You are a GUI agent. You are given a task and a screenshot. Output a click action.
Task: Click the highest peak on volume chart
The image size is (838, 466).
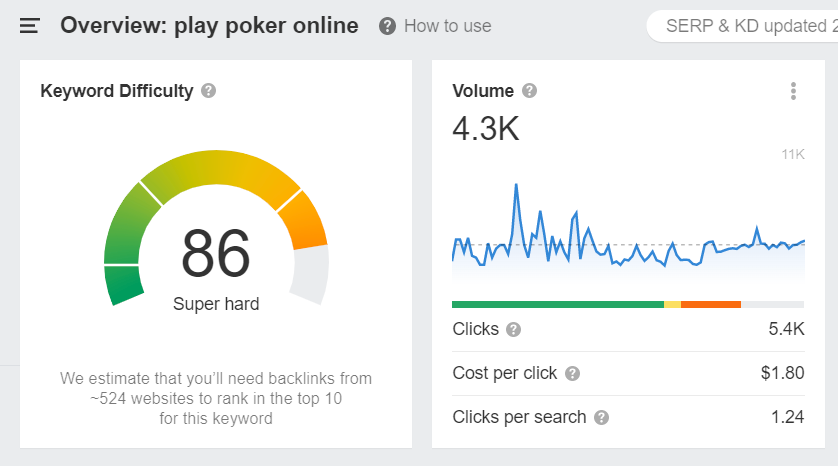tap(516, 185)
